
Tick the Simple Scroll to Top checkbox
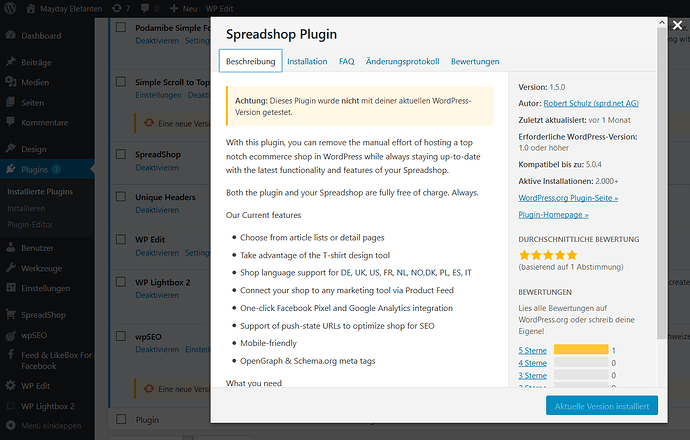pyautogui.click(x=121, y=81)
